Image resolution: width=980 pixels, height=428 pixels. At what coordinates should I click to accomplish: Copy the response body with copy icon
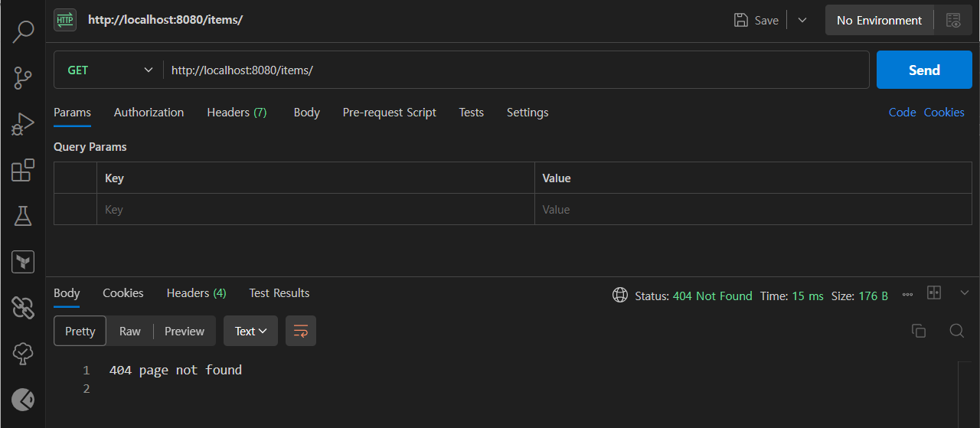click(x=919, y=331)
